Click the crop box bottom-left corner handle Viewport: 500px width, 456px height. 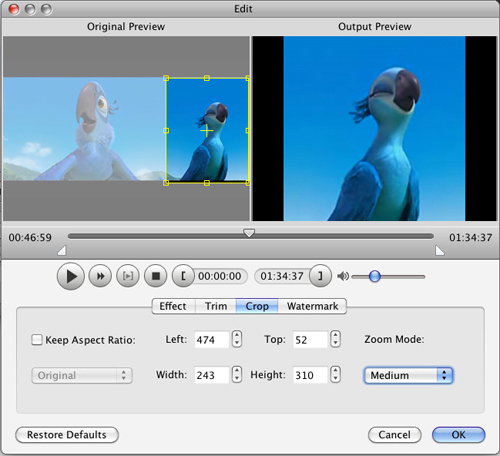click(x=166, y=183)
